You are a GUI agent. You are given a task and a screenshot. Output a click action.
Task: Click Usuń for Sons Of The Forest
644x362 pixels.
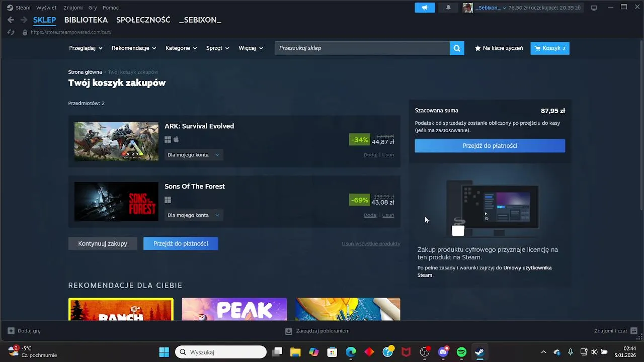click(x=388, y=215)
